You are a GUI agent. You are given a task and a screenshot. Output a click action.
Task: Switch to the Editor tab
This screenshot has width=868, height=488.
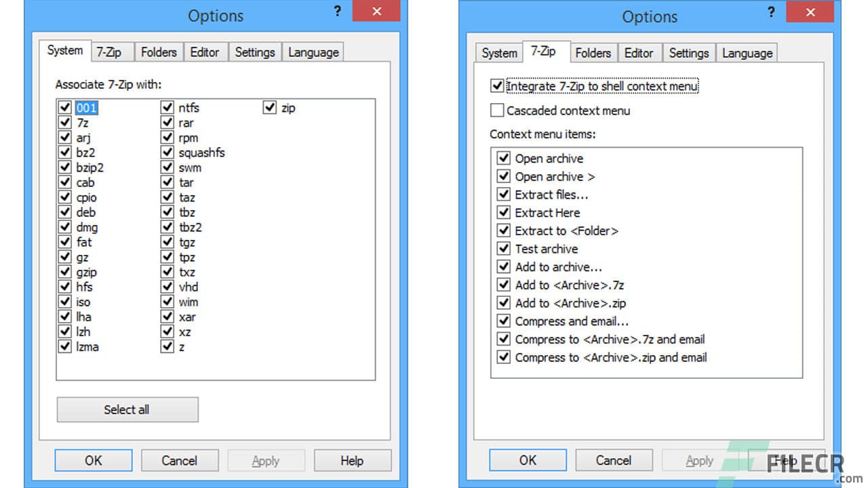[x=205, y=52]
